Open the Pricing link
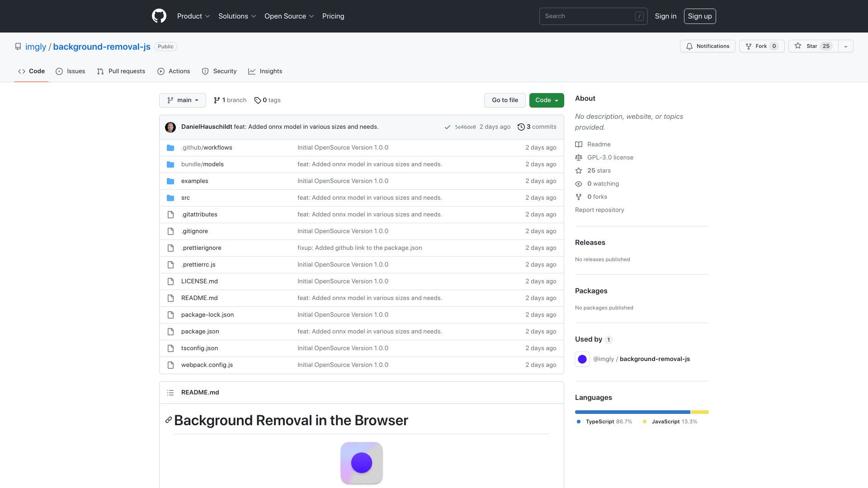868x488 pixels. [x=333, y=16]
